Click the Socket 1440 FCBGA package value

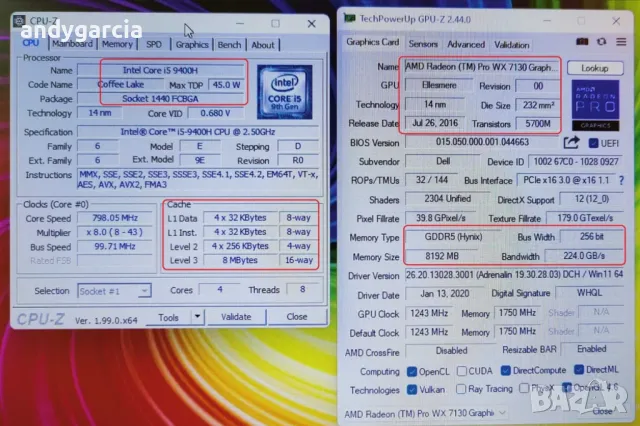(x=160, y=99)
